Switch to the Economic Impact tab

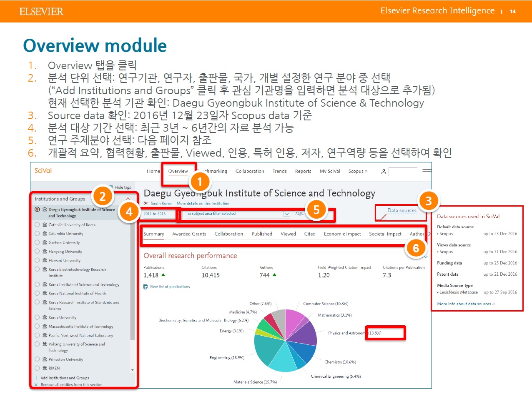tap(342, 234)
